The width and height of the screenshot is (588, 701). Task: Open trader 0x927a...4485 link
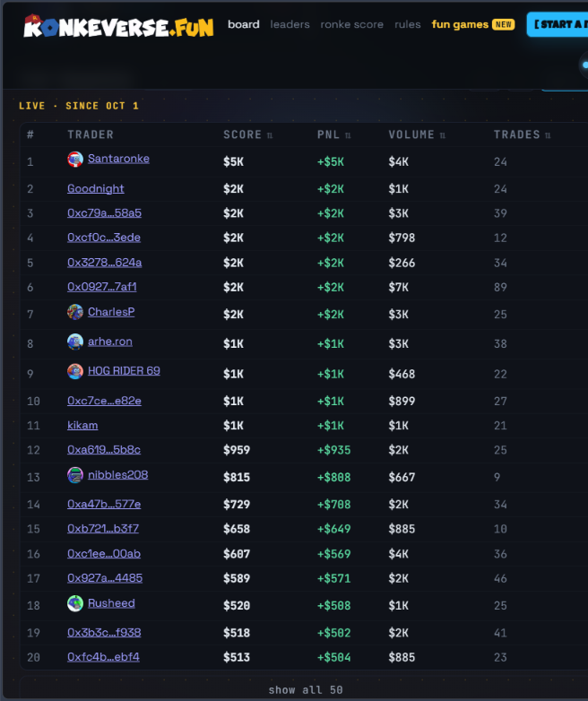point(105,577)
